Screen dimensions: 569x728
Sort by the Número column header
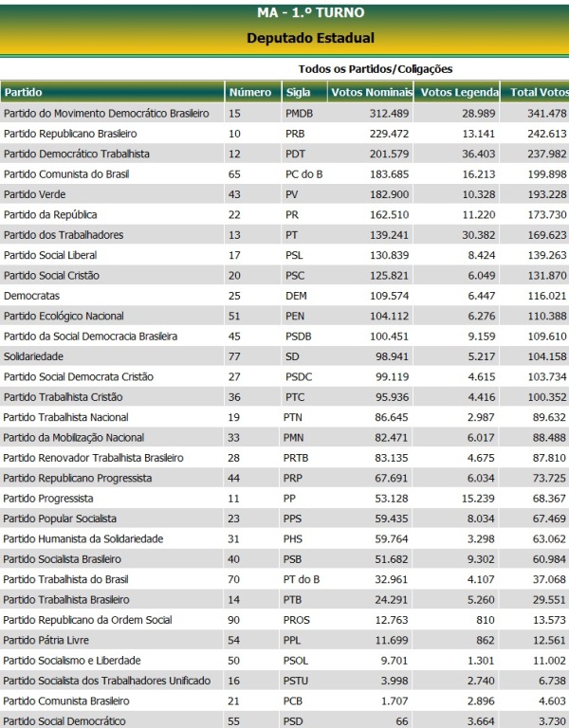click(249, 92)
